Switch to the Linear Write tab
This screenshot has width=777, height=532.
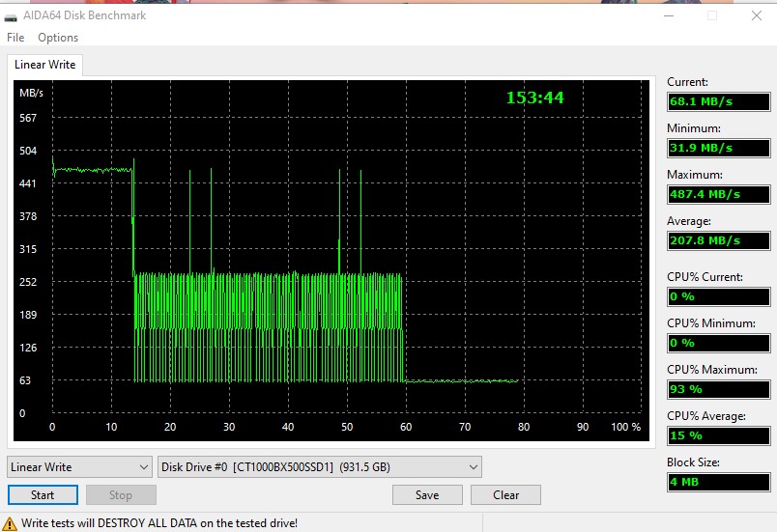click(x=43, y=65)
